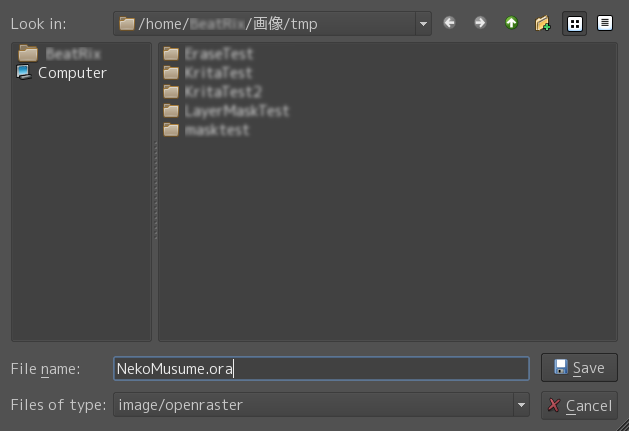629x431 pixels.
Task: Expand the Look in path dropdown
Action: coord(423,23)
